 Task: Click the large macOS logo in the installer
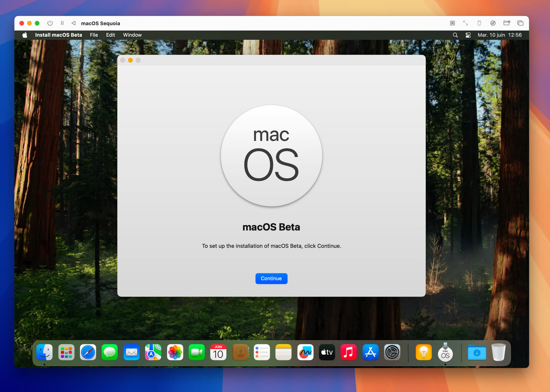click(272, 156)
